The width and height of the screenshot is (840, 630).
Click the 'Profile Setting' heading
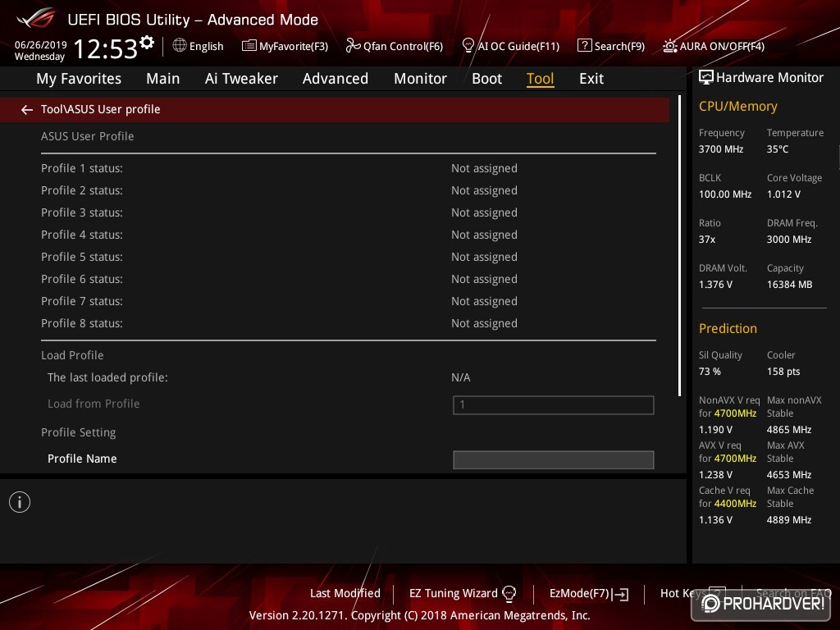78,432
